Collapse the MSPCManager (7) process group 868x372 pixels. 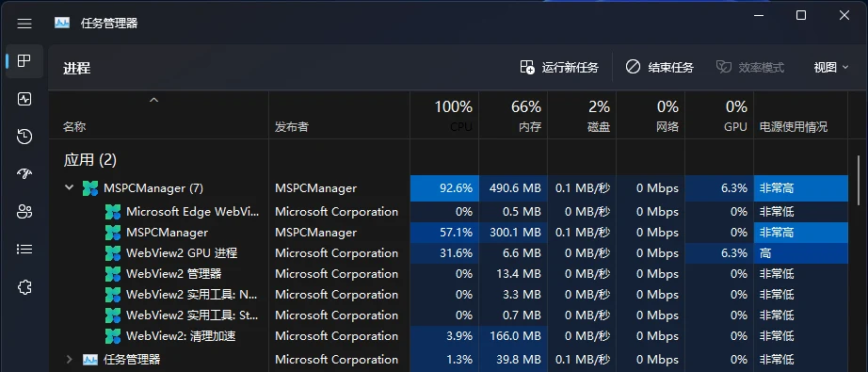tap(70, 187)
